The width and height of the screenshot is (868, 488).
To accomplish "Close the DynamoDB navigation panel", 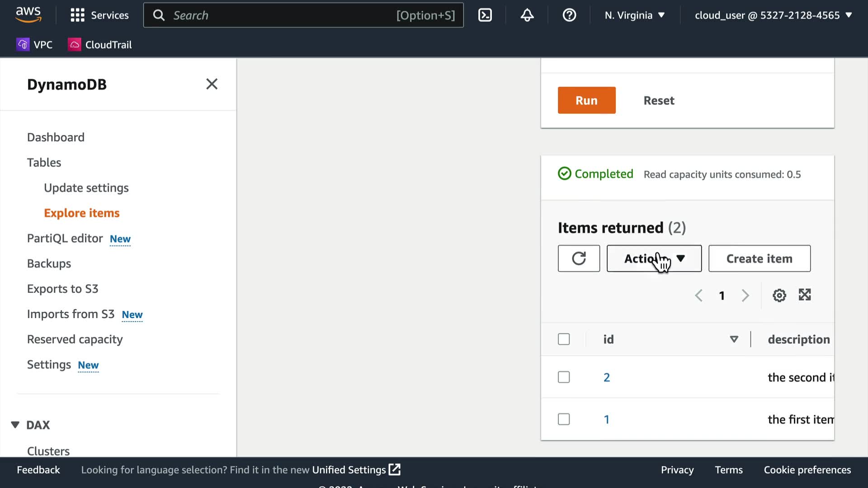I will tap(212, 84).
